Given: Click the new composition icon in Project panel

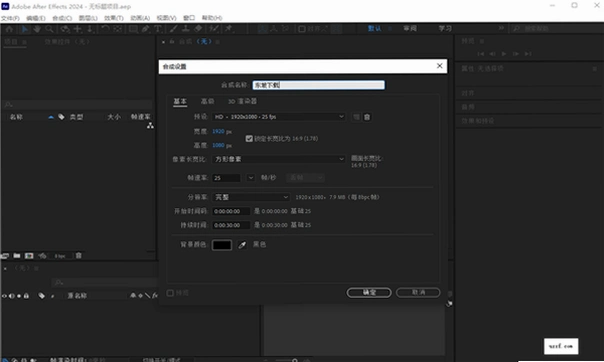Looking at the screenshot, I should point(29,256).
